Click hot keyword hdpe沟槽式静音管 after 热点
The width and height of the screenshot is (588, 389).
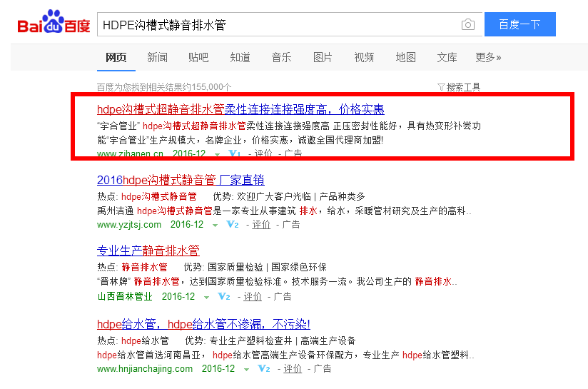[158, 196]
